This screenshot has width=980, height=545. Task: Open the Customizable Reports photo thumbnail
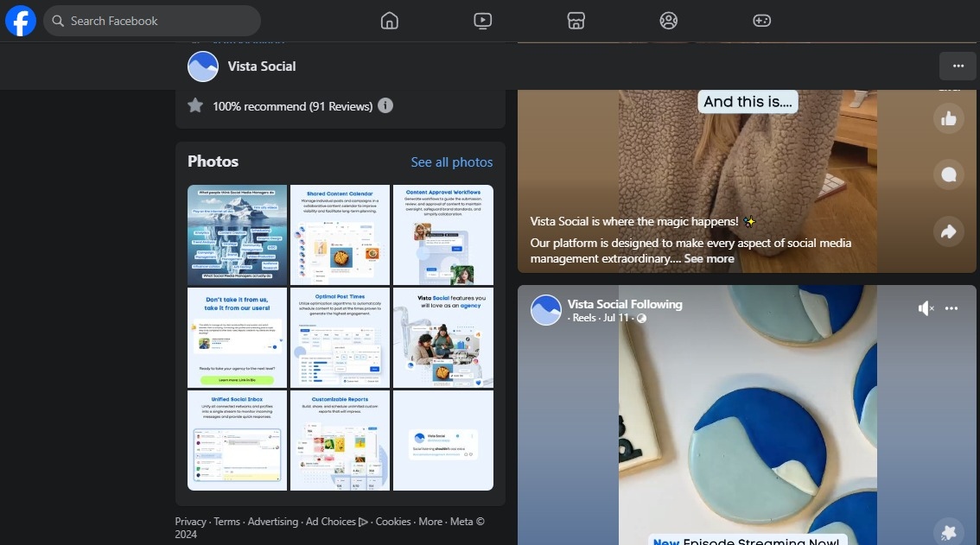pyautogui.click(x=340, y=440)
